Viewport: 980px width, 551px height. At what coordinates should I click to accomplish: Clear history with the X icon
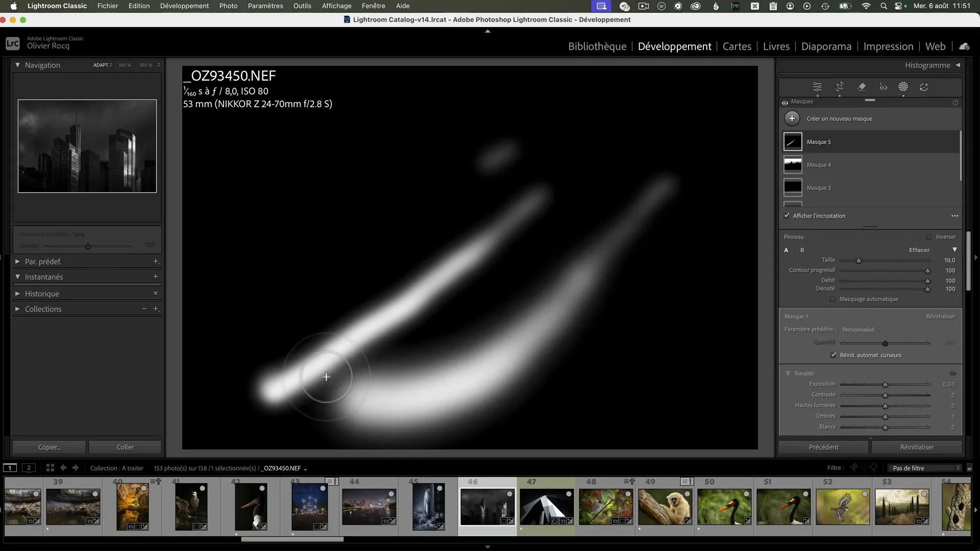(156, 293)
